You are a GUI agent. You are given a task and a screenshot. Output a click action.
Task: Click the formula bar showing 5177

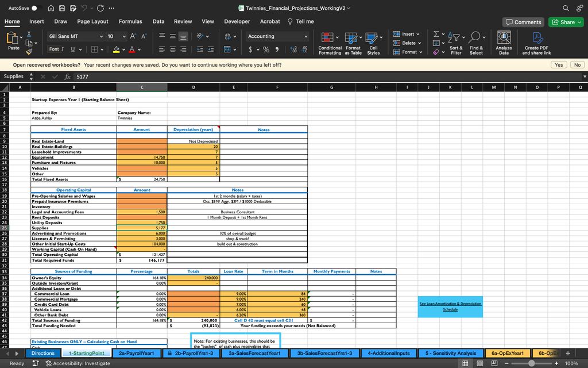click(x=326, y=76)
